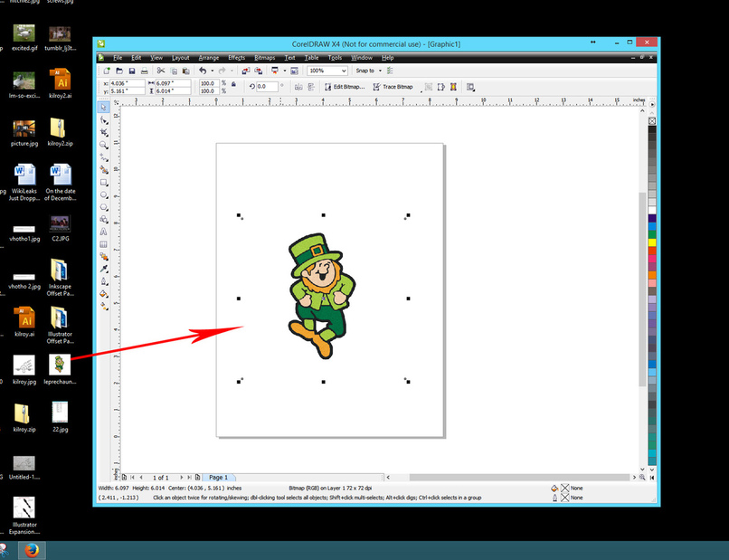Click the Edit Bitmap button
The width and height of the screenshot is (729, 560).
343,86
